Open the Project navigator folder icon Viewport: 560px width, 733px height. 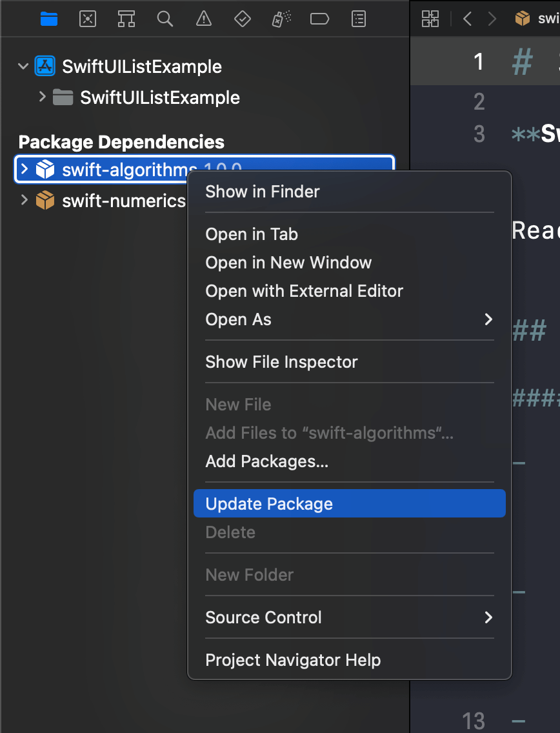point(49,19)
